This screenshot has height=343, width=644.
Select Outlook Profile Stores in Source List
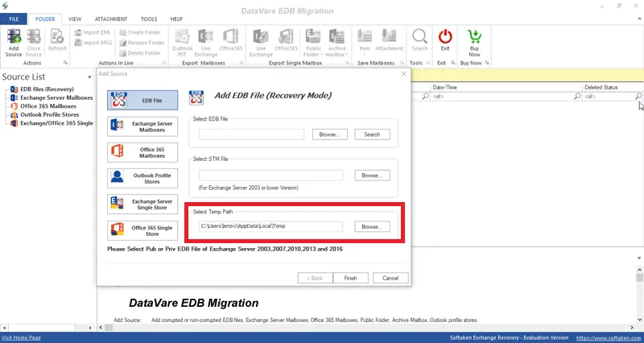click(x=49, y=114)
